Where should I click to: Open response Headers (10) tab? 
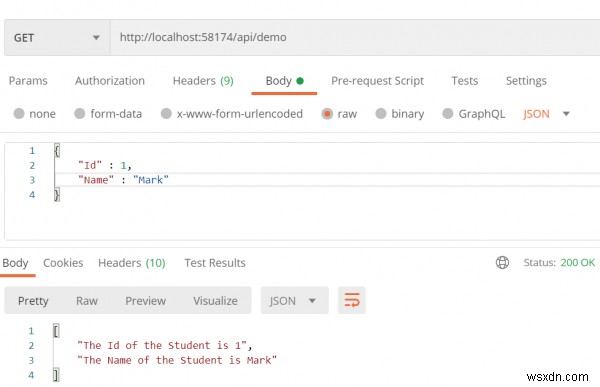pos(132,263)
